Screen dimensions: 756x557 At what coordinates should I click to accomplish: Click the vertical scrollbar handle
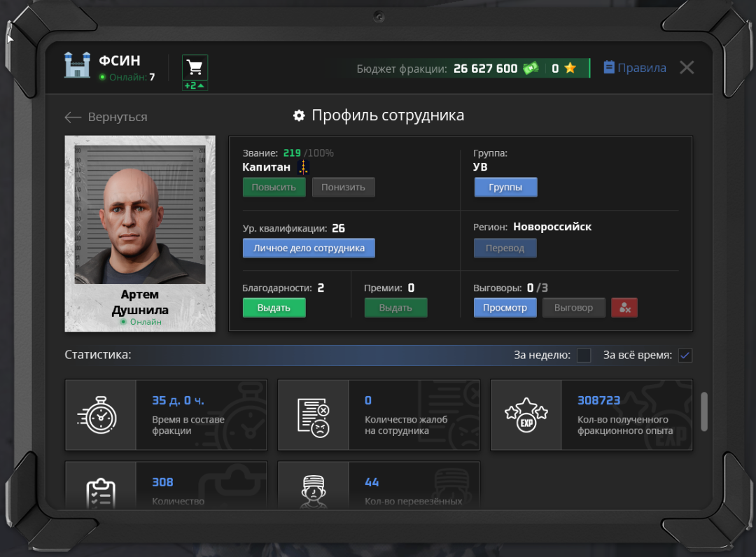[703, 411]
